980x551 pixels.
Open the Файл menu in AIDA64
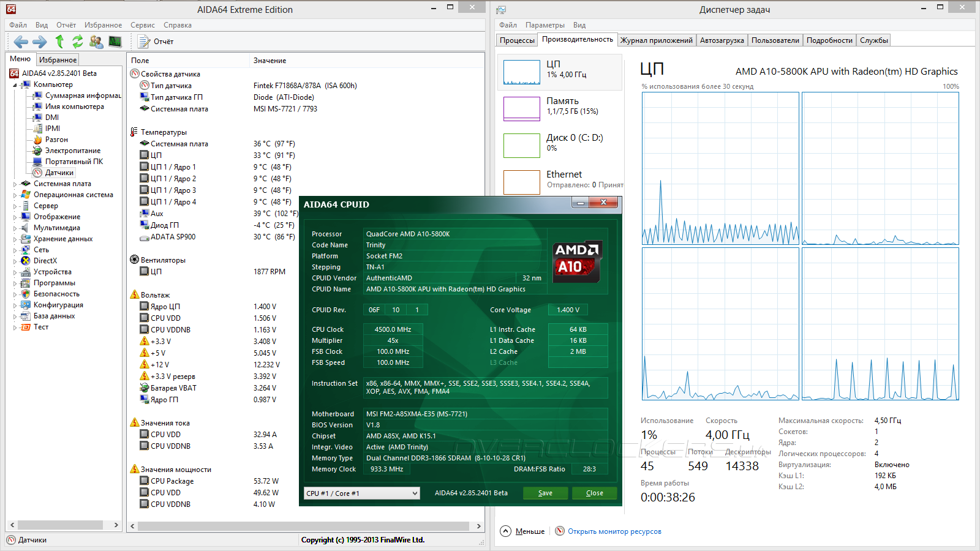click(18, 25)
